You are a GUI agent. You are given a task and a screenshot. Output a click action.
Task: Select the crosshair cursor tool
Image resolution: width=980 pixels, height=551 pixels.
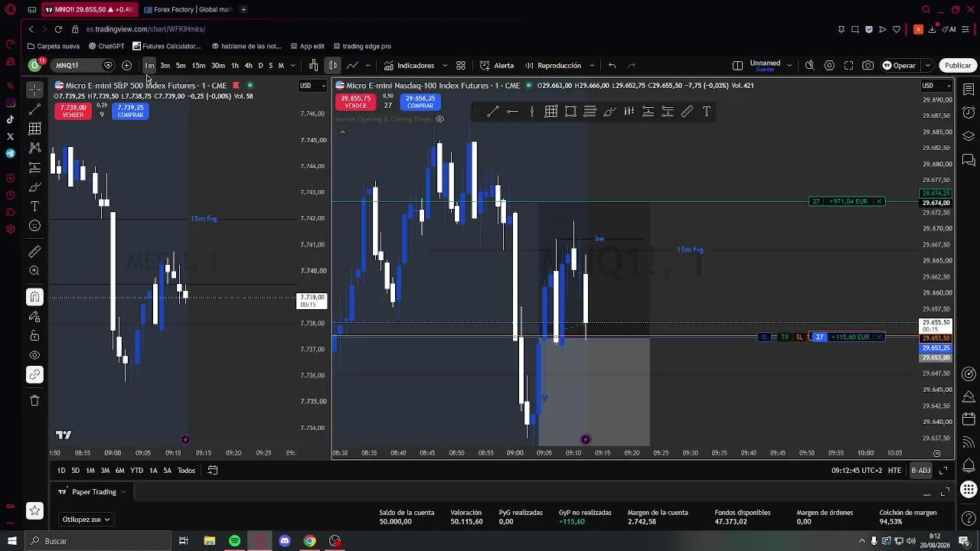click(34, 90)
